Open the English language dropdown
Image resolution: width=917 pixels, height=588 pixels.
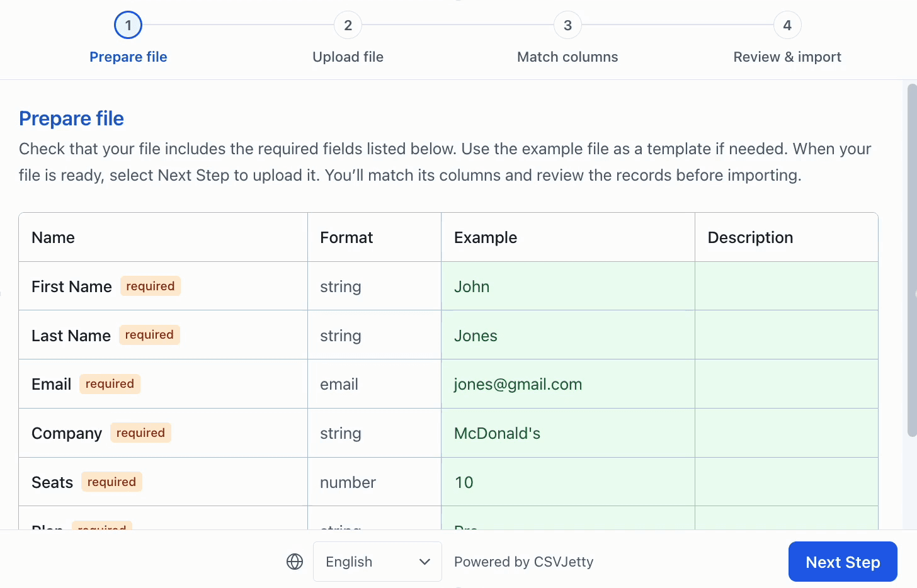click(377, 562)
